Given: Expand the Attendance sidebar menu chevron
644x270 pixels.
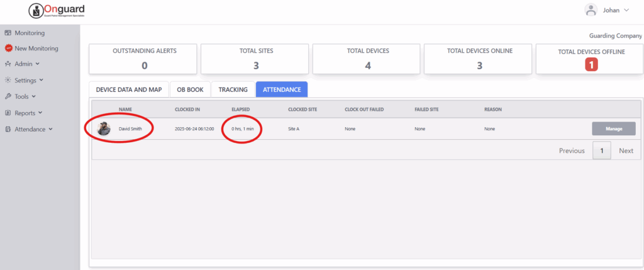Looking at the screenshot, I should (50, 129).
